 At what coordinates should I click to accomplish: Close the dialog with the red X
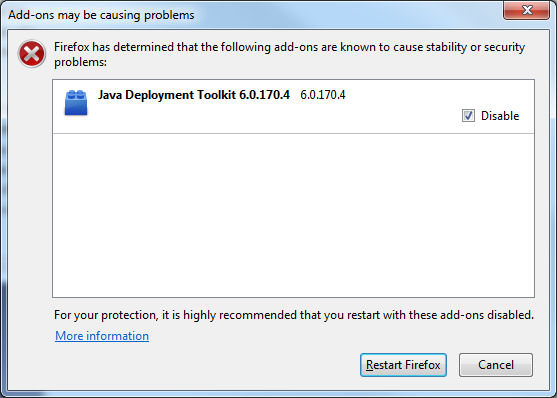point(526,10)
